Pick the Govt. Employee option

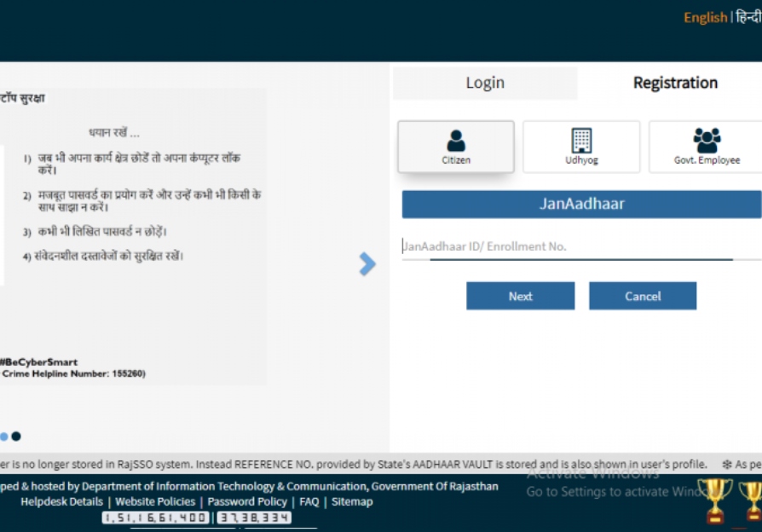[706, 147]
